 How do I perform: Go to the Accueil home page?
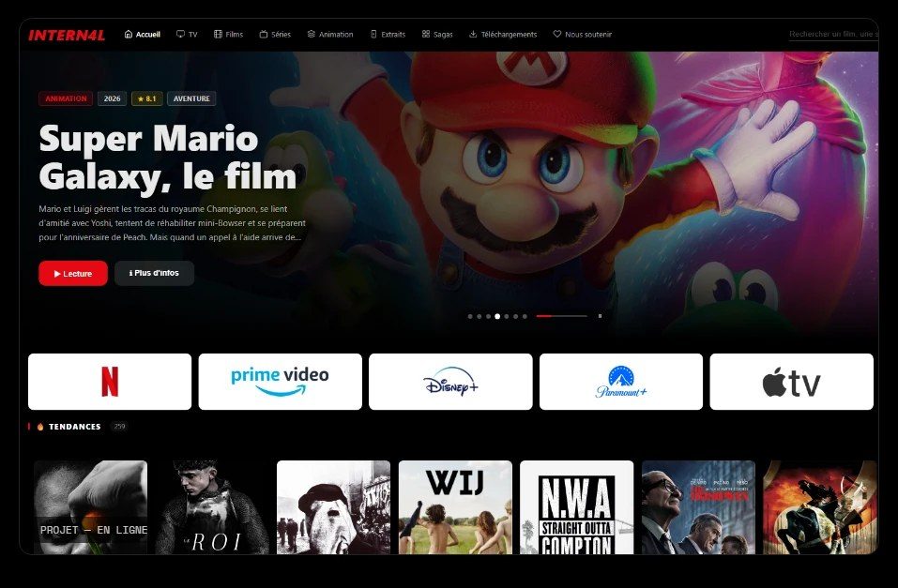(x=142, y=35)
